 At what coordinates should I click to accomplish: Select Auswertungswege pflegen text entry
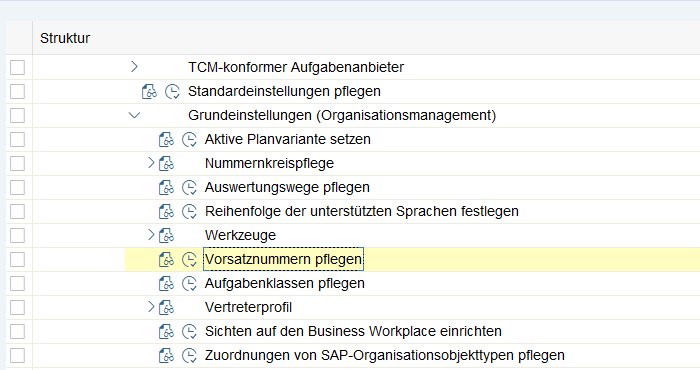(287, 188)
